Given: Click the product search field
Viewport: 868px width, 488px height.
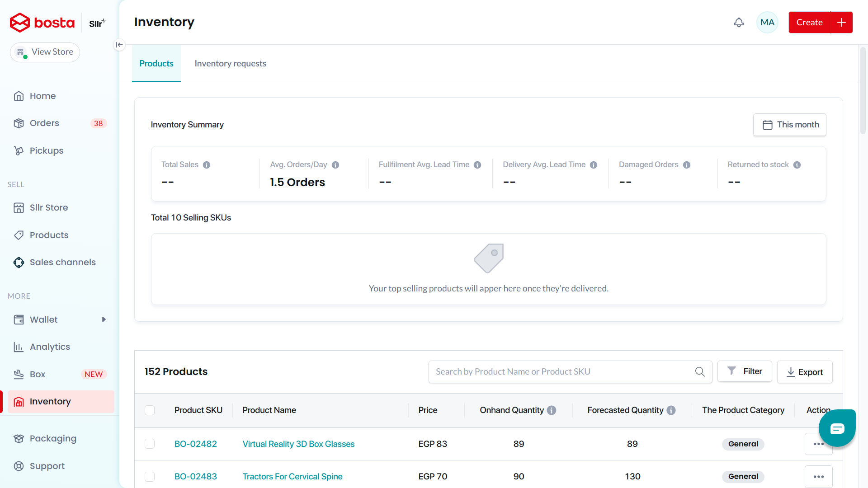Looking at the screenshot, I should (x=570, y=371).
